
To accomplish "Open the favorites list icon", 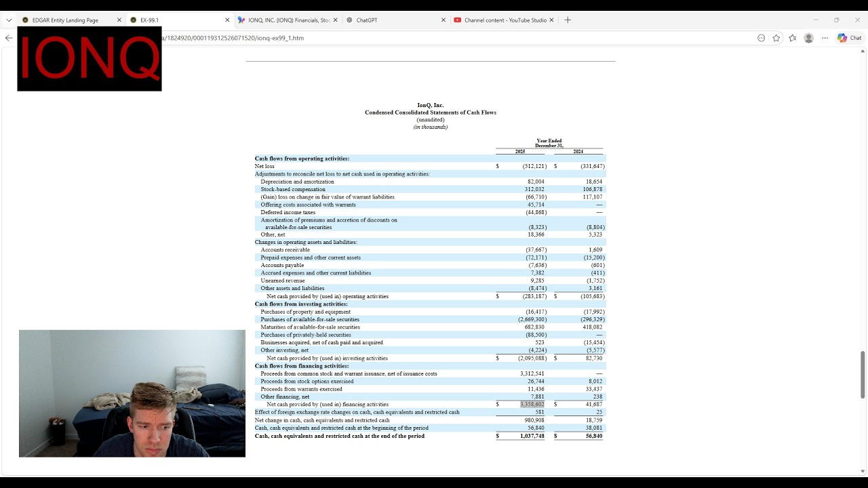I will 792,38.
